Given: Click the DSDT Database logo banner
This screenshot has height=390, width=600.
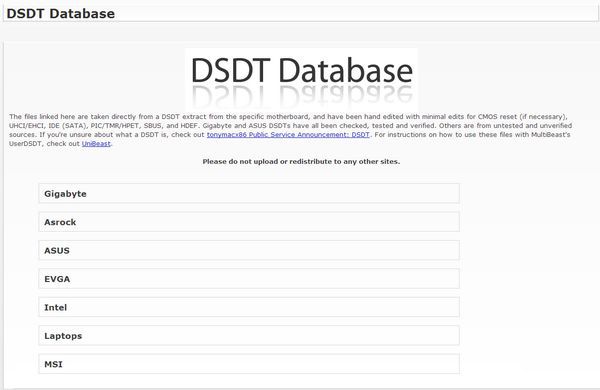Looking at the screenshot, I should (x=301, y=79).
